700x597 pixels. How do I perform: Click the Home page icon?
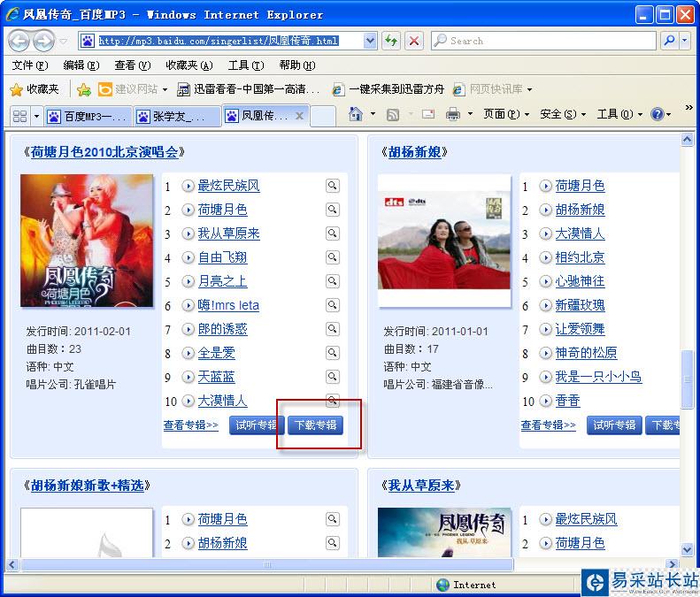coord(356,115)
